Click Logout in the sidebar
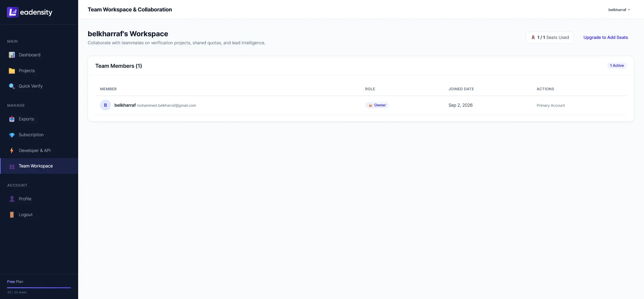This screenshot has height=299, width=644. point(39,215)
